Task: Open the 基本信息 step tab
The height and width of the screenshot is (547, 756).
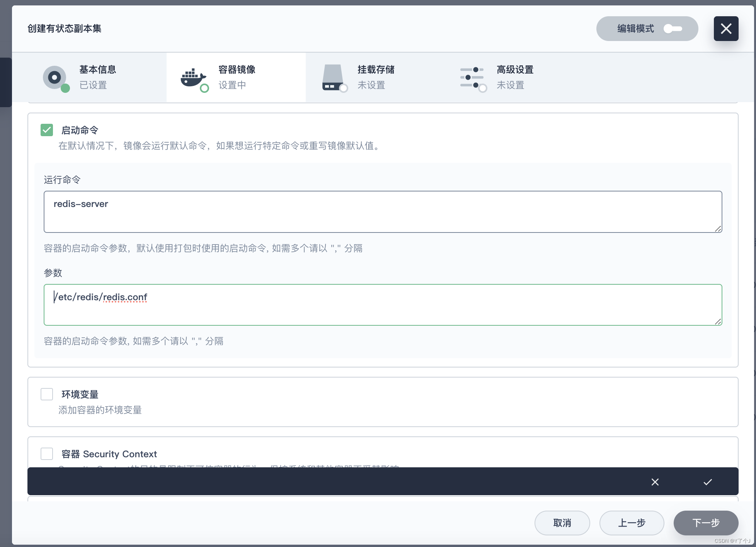Action: coord(89,77)
